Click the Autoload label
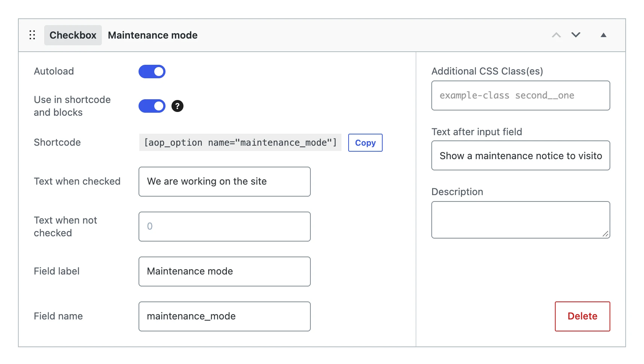 click(54, 71)
